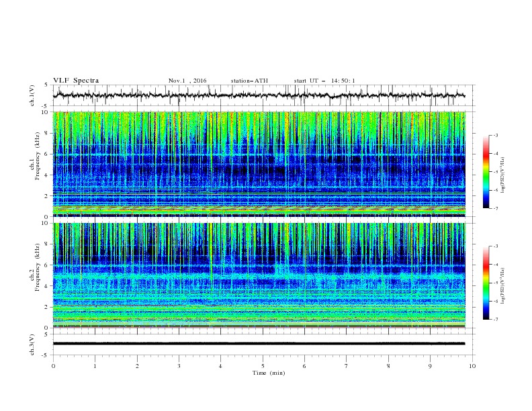Click the "-4" tick on ch.2 color bar
The width and height of the screenshot is (532, 411).
coord(495,265)
